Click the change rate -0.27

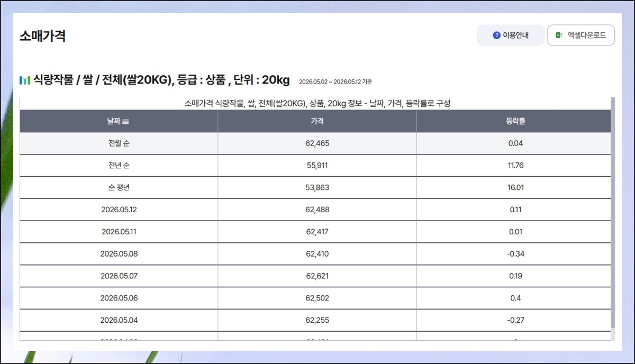pos(515,320)
